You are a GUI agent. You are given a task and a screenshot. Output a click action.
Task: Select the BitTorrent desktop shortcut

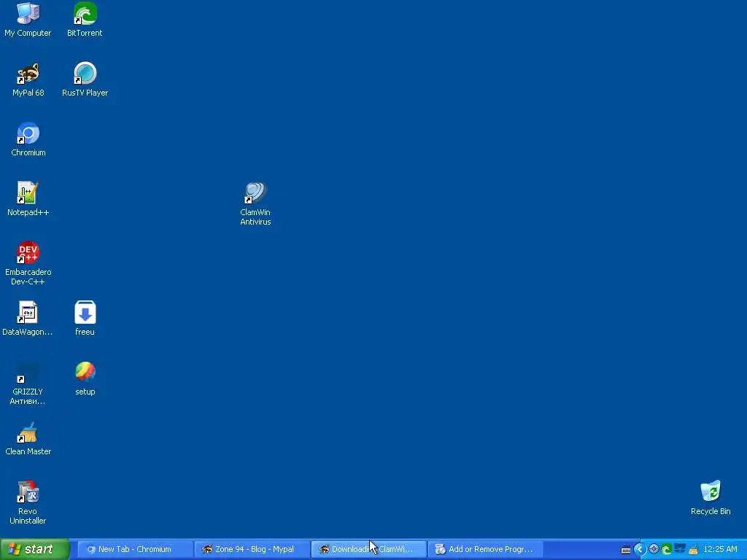85,20
